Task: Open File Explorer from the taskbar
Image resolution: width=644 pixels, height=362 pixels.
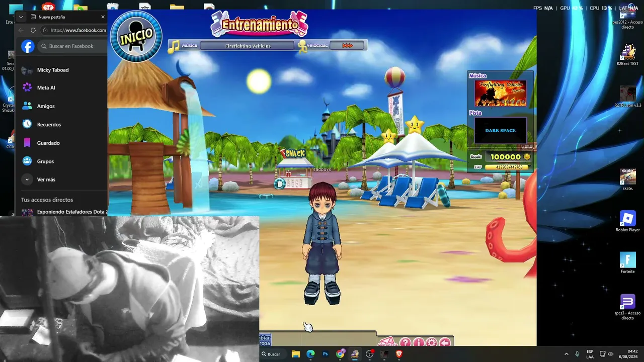Action: tap(296, 354)
